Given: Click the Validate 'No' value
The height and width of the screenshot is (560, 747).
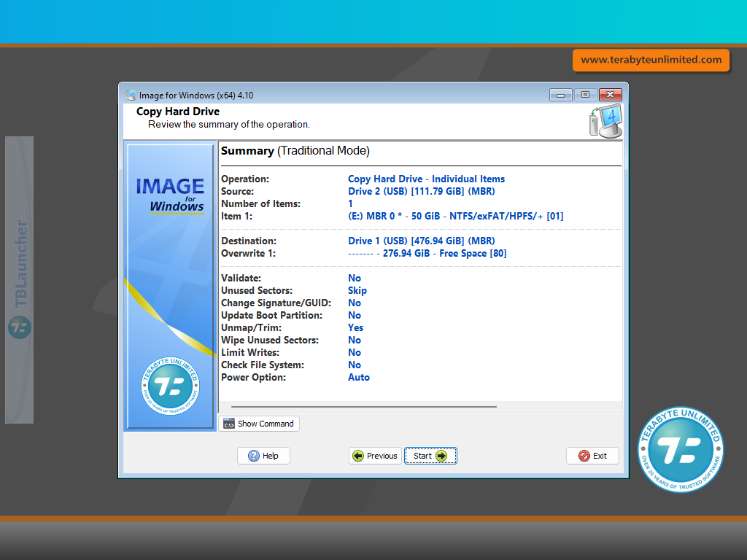Looking at the screenshot, I should point(355,278).
